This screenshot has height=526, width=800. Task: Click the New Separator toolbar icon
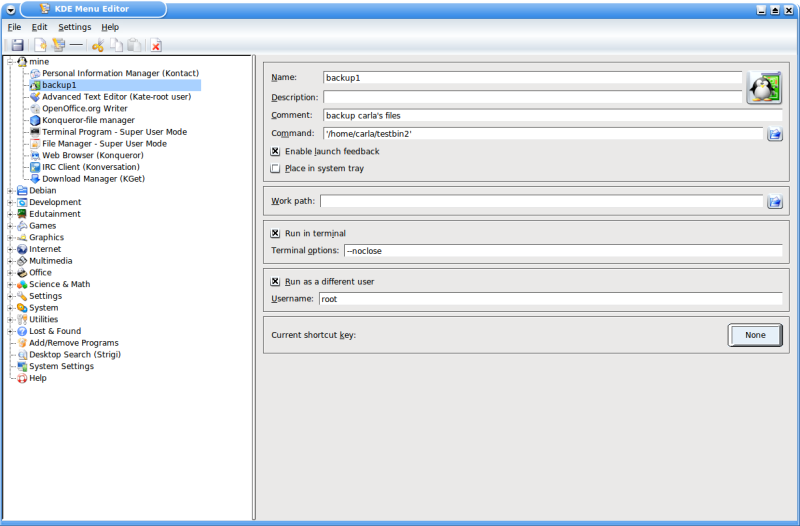point(76,45)
